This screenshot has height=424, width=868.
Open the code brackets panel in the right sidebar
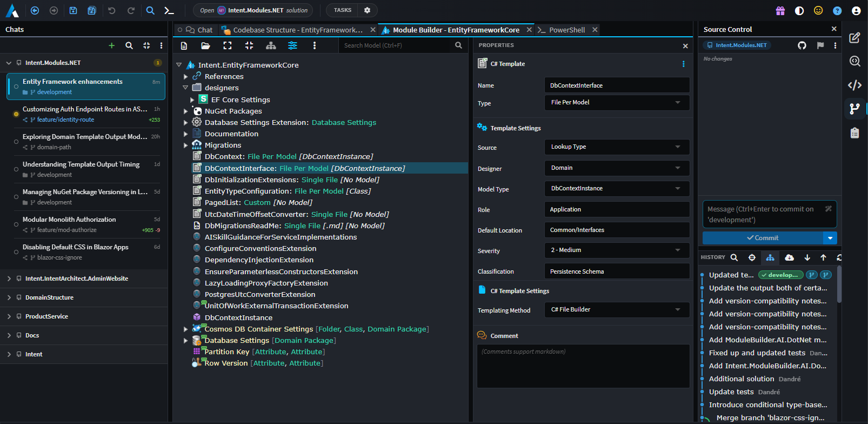[x=854, y=85]
